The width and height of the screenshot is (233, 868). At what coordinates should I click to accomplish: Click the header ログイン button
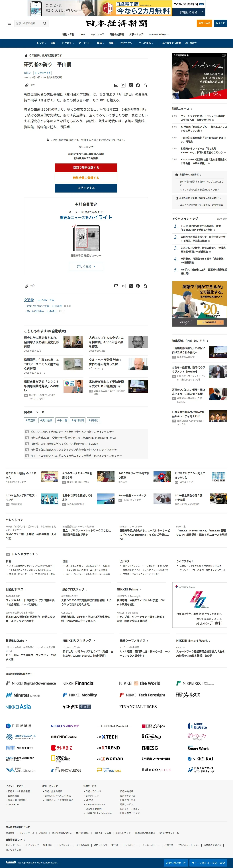220,23
